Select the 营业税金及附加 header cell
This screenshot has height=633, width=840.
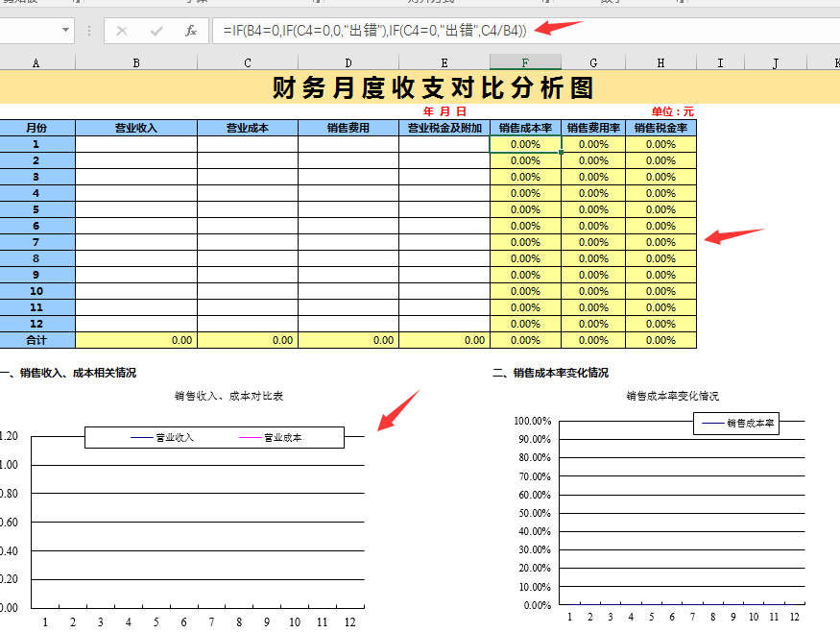[444, 128]
